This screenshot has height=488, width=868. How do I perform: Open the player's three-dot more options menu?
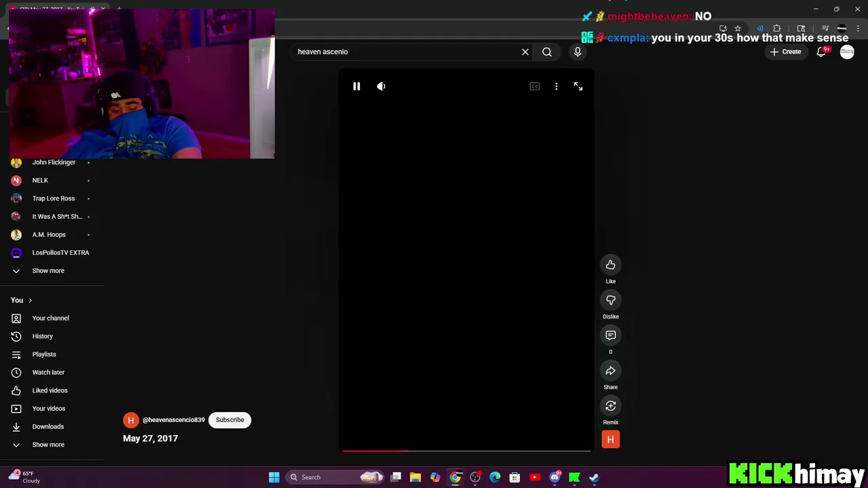coord(556,86)
